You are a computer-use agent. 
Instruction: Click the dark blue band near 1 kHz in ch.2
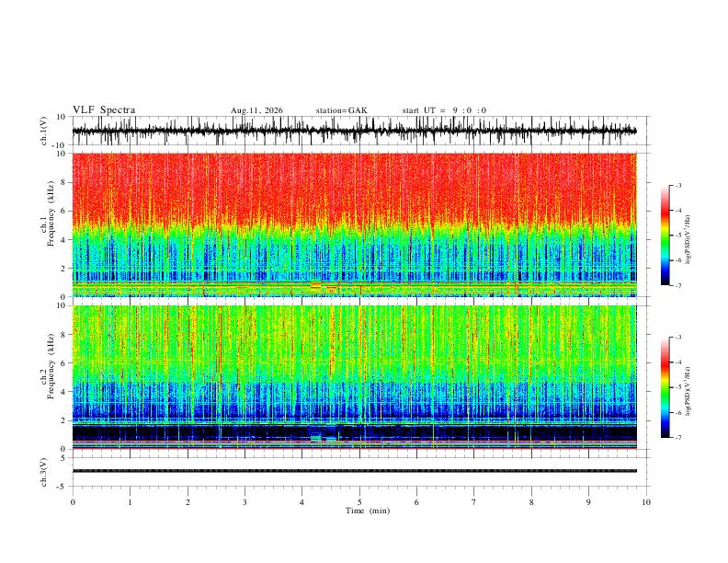pyautogui.click(x=354, y=433)
